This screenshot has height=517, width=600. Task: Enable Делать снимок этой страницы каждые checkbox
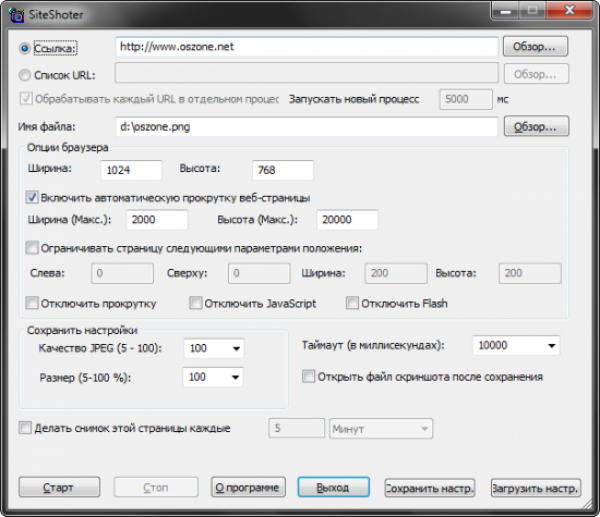pos(25,427)
